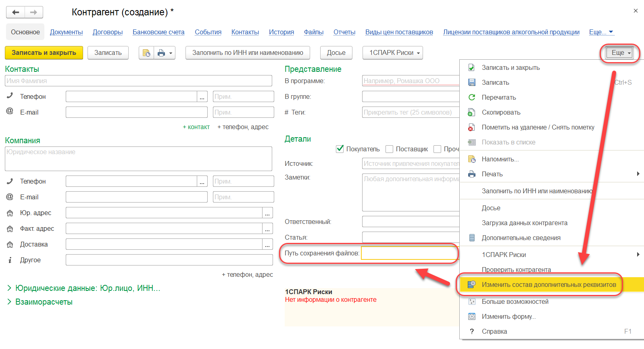
Task: Open 1СПАРК Риски submenu in menu
Action: 552,255
